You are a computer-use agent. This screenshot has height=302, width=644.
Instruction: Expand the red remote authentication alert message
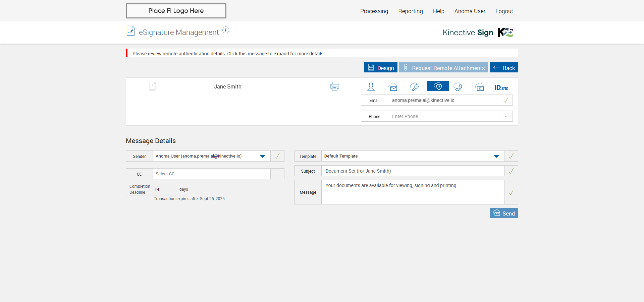228,54
